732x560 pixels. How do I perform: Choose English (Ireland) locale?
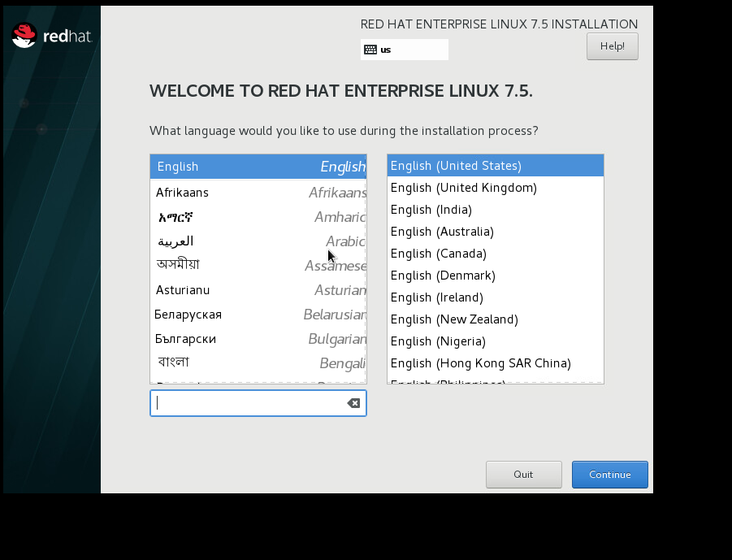tap(496, 297)
